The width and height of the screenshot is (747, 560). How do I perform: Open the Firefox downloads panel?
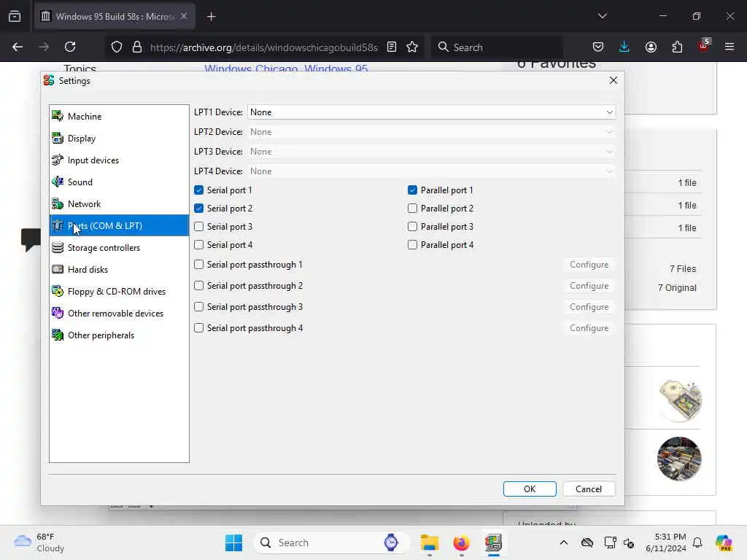click(624, 47)
